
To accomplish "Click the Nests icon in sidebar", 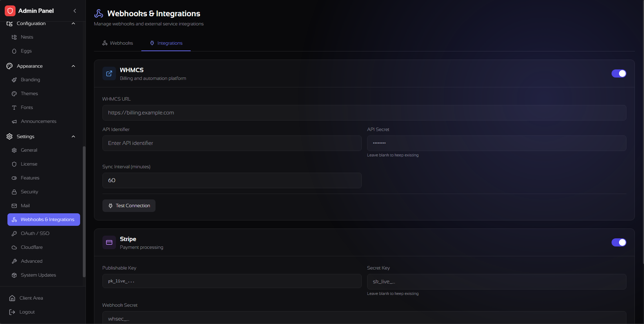I will coord(14,37).
